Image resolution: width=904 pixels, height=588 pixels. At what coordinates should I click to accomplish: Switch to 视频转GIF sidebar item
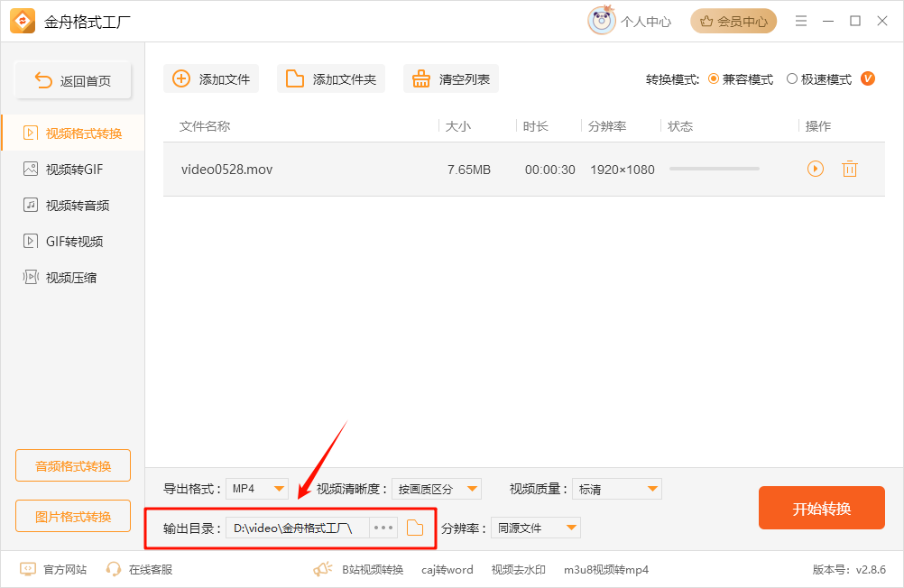click(73, 170)
